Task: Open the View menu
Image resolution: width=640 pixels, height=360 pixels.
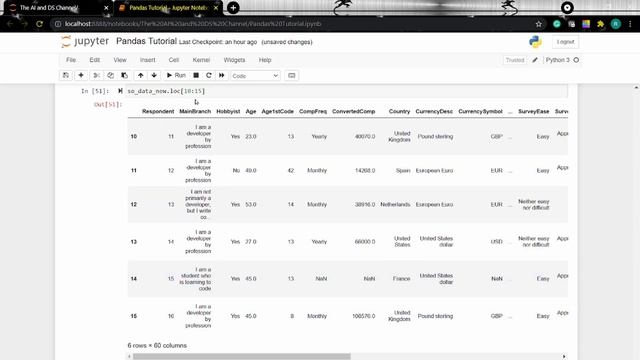Action: pyautogui.click(x=120, y=60)
